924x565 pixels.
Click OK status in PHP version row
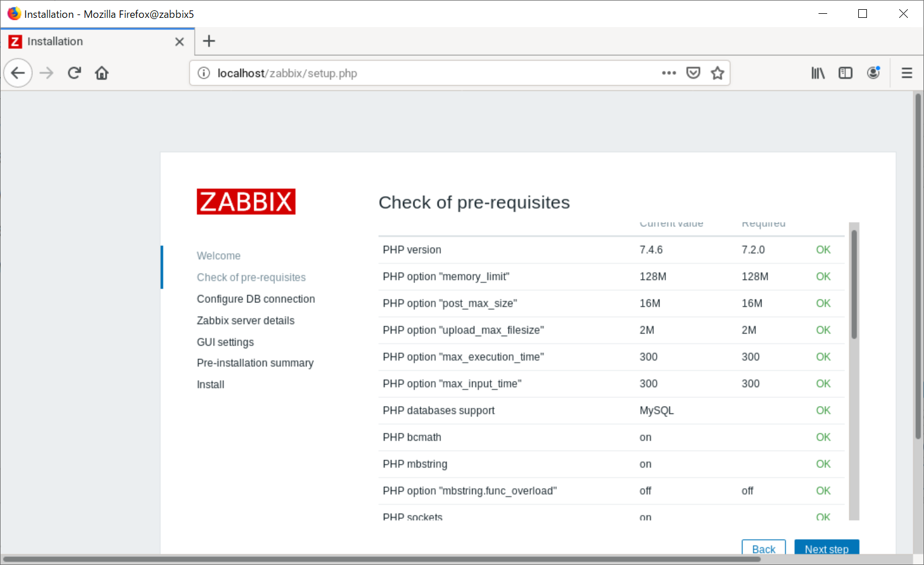(x=823, y=250)
